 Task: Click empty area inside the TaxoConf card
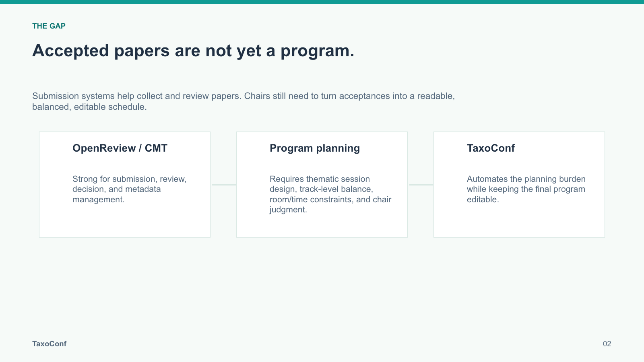(519, 223)
